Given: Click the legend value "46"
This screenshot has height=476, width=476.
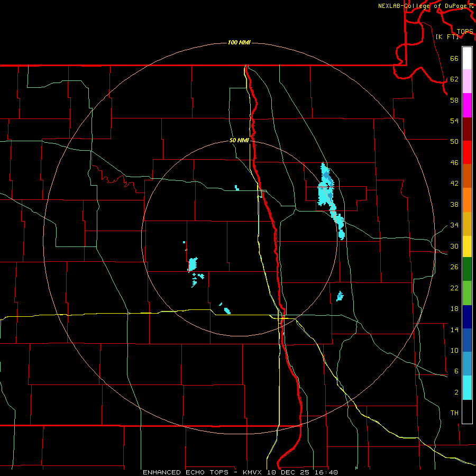Looking at the screenshot, I should (454, 163).
